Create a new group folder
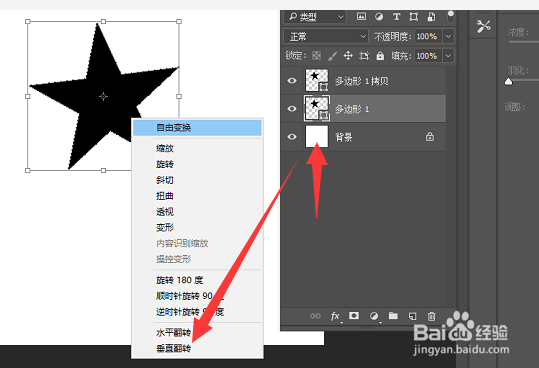This screenshot has width=539, height=368. pyautogui.click(x=393, y=315)
